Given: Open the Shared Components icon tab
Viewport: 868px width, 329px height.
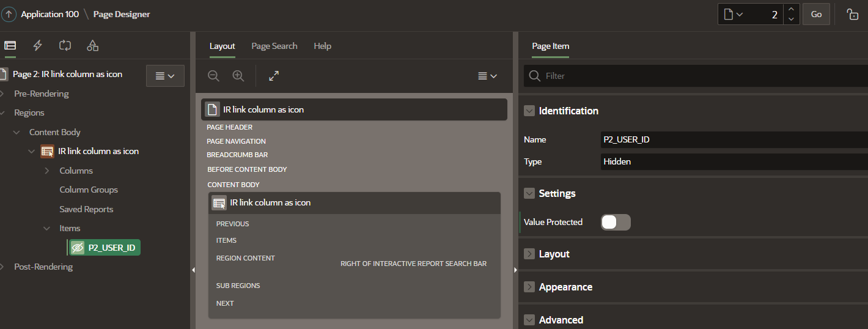Looking at the screenshot, I should [92, 45].
